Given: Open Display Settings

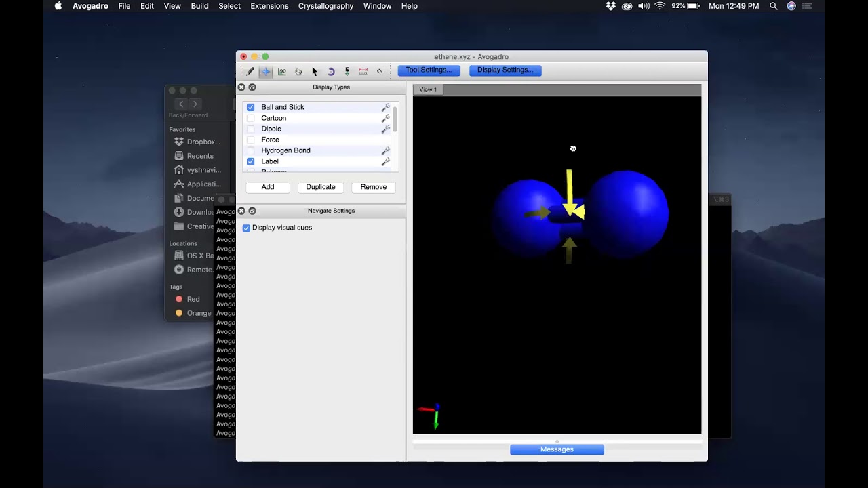Looking at the screenshot, I should 505,70.
